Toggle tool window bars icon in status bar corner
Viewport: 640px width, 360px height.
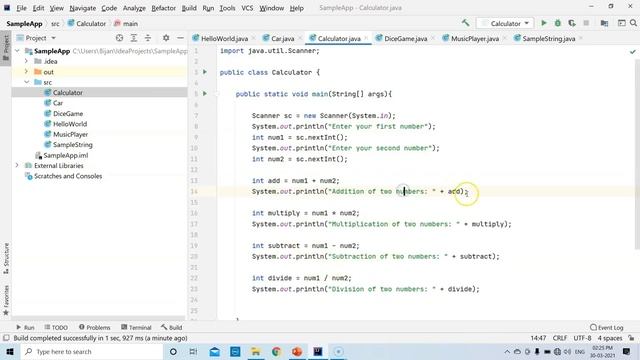click(6, 338)
